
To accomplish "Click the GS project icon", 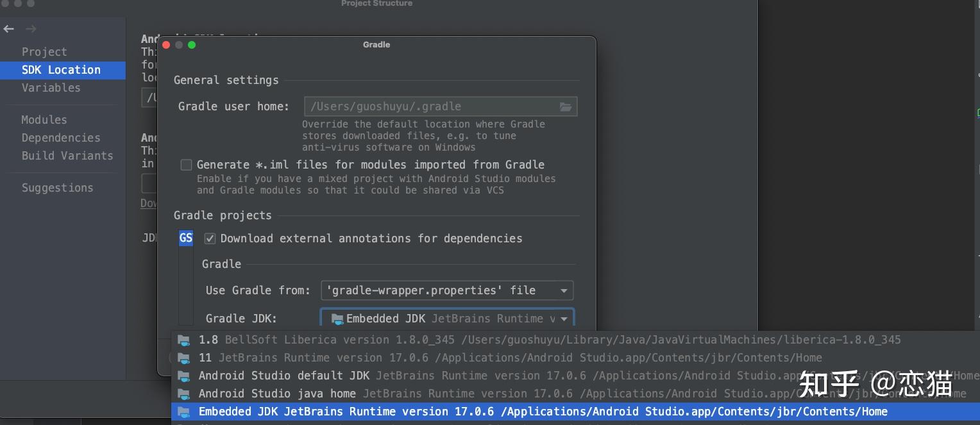I will [x=185, y=238].
